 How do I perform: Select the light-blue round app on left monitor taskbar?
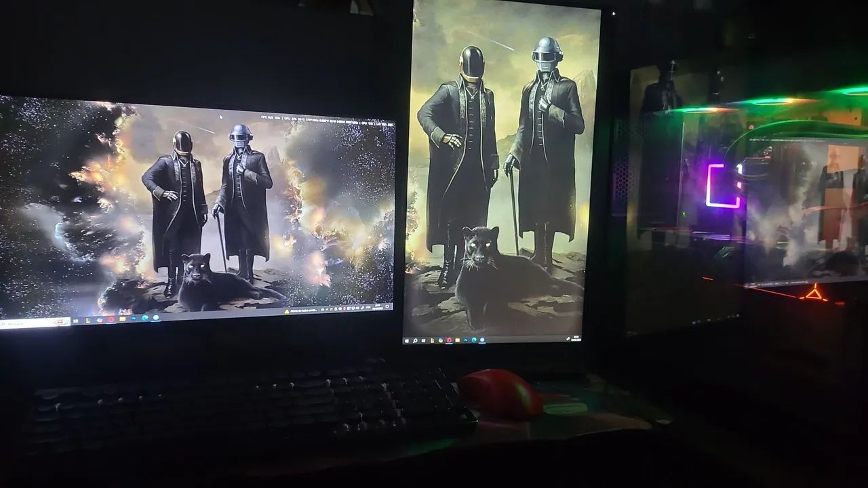(156, 317)
